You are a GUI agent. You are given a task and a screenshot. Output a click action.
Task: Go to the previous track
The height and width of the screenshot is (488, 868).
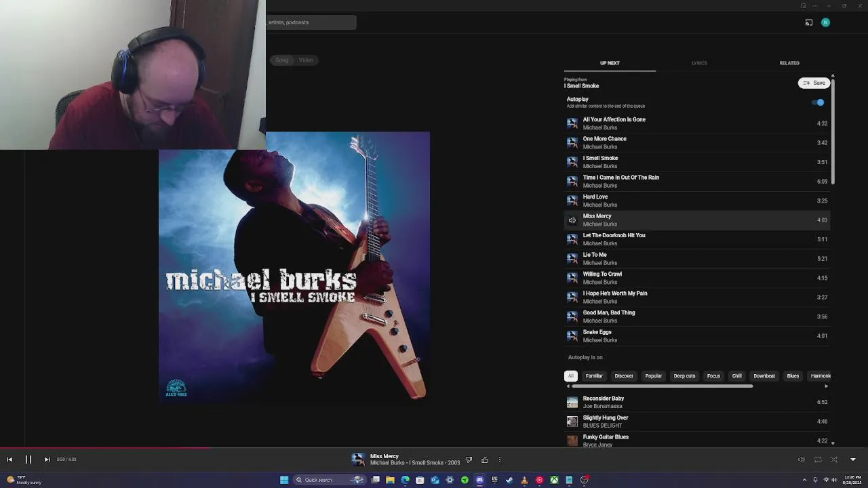click(x=9, y=460)
